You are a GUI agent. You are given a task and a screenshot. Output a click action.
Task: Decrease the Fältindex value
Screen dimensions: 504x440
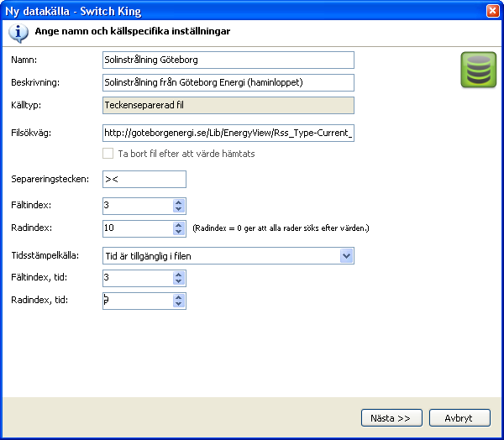[x=179, y=209]
